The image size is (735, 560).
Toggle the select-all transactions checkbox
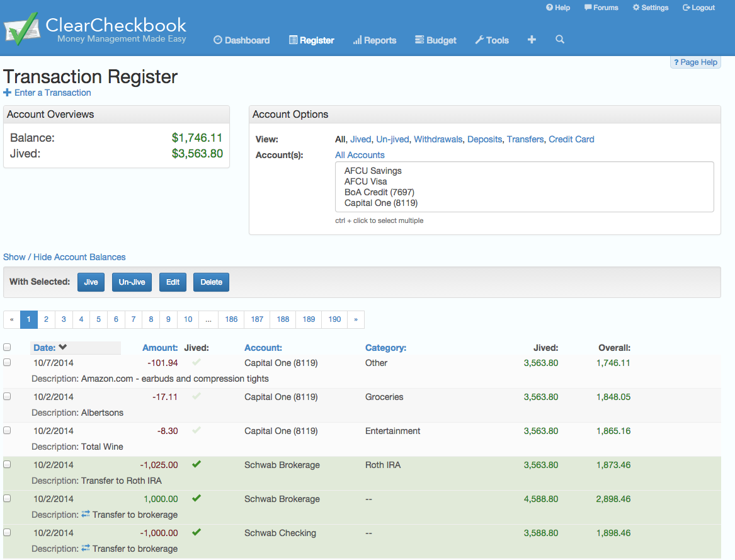click(7, 347)
